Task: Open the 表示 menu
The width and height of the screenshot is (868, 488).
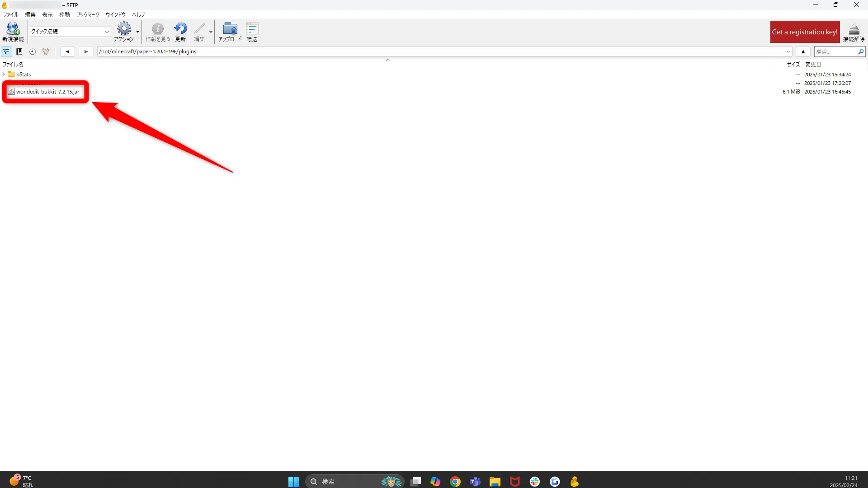Action: (x=47, y=14)
